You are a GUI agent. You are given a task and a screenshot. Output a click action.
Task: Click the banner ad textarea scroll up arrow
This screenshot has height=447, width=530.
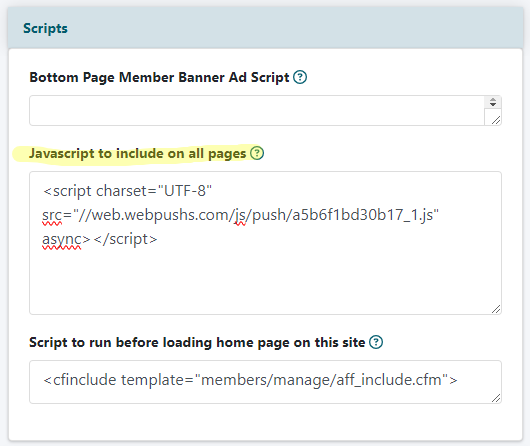(493, 99)
